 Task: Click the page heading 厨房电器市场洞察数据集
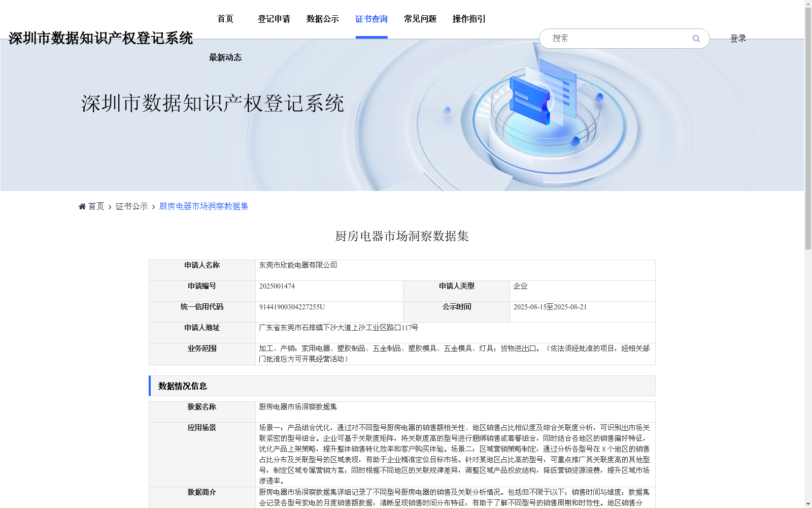coord(402,236)
